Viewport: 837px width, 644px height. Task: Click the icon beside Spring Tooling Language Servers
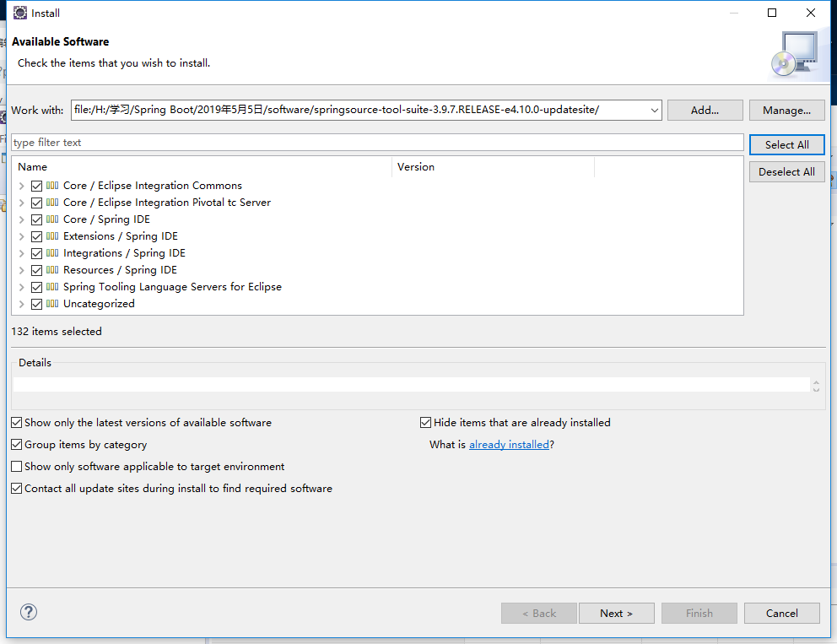tap(52, 287)
